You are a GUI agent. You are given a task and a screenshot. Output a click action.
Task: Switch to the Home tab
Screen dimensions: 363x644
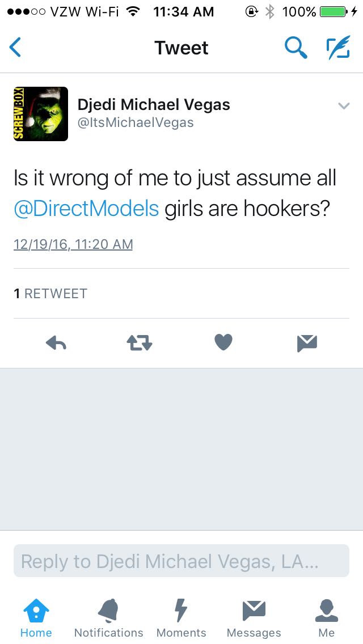tap(36, 618)
